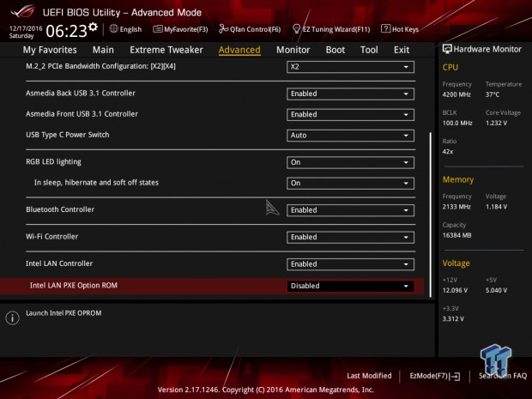The image size is (532, 399).
Task: Click the info icon beside help text
Action: [x=13, y=317]
